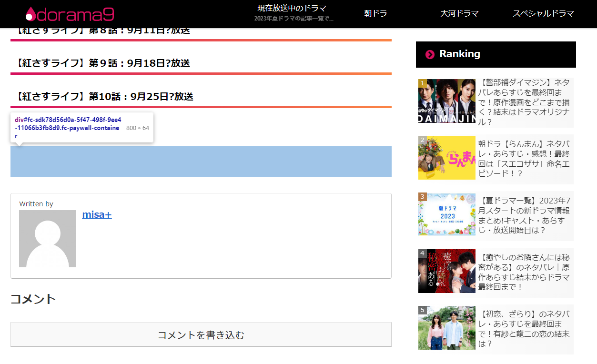The height and width of the screenshot is (364, 597).
Task: Click the misa+ author avatar image
Action: point(48,239)
